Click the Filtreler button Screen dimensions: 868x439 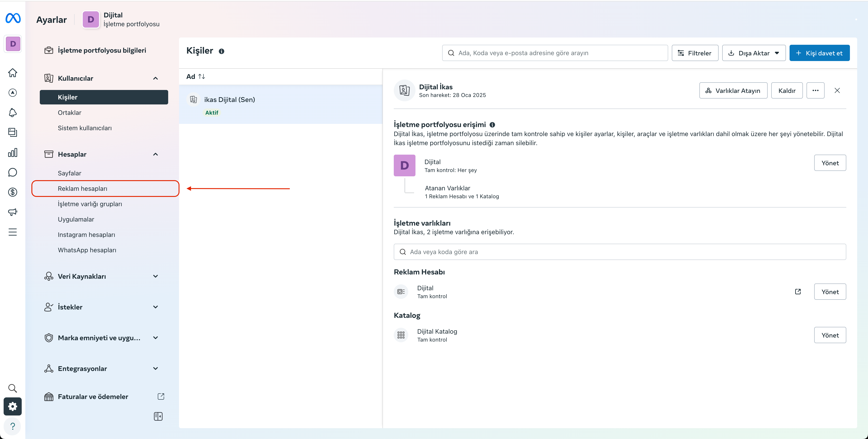[x=695, y=53]
